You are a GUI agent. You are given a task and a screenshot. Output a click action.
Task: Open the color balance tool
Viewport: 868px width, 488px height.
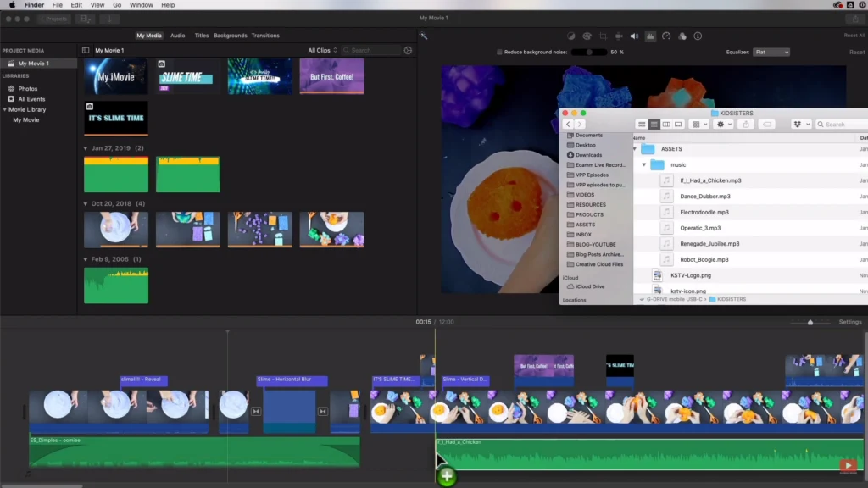pos(570,36)
